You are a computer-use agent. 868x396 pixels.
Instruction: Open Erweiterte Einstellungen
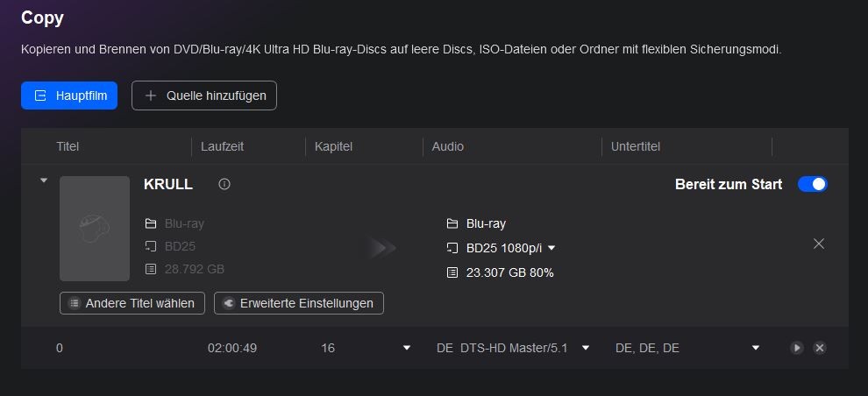(x=299, y=303)
